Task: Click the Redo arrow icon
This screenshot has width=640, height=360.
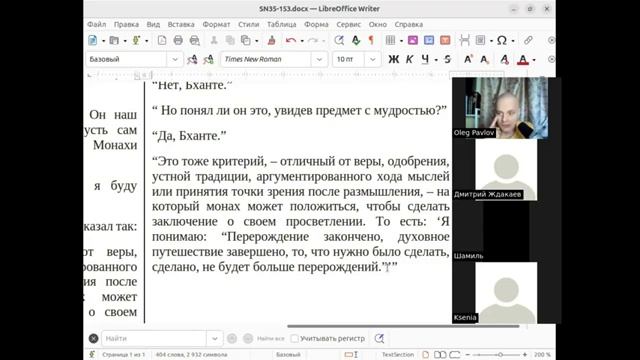Action: tap(313, 40)
